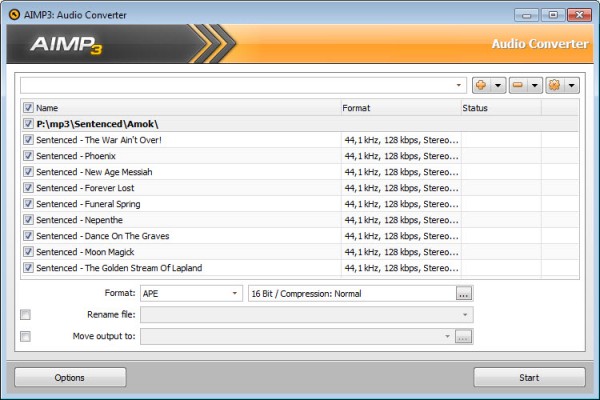600x400 pixels.
Task: Uncheck the Funeral Spring checkbox
Action: coord(28,204)
